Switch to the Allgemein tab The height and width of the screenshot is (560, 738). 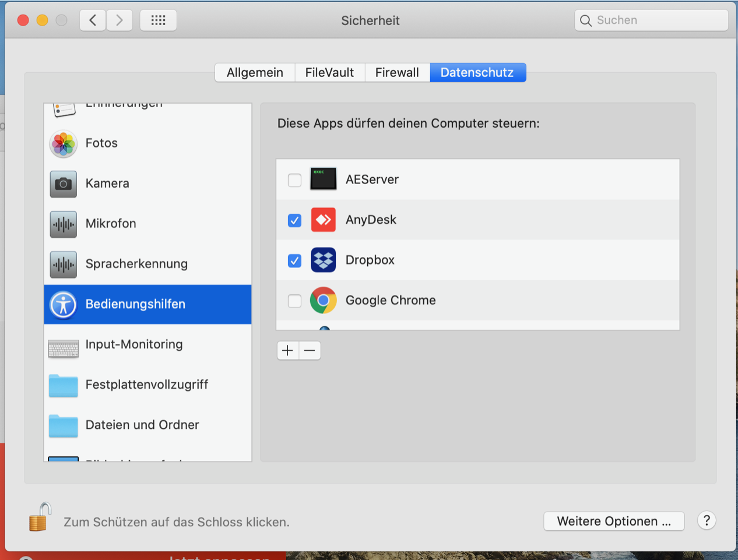[255, 72]
